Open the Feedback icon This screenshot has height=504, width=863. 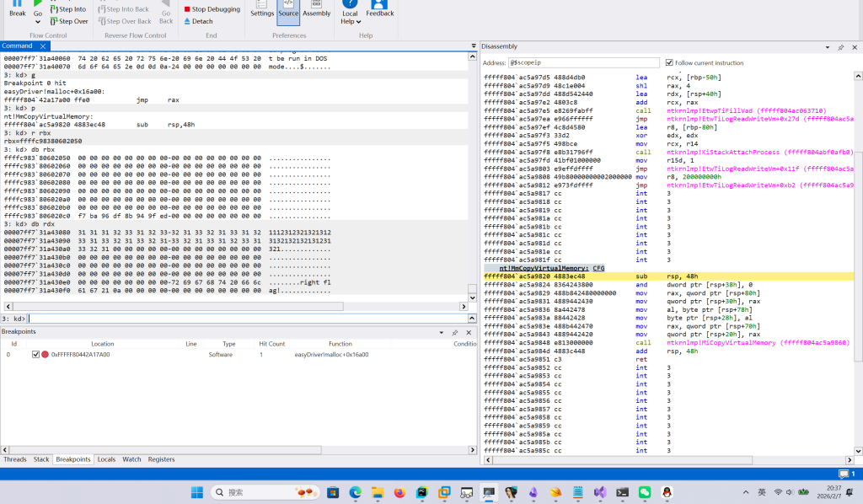380,4
